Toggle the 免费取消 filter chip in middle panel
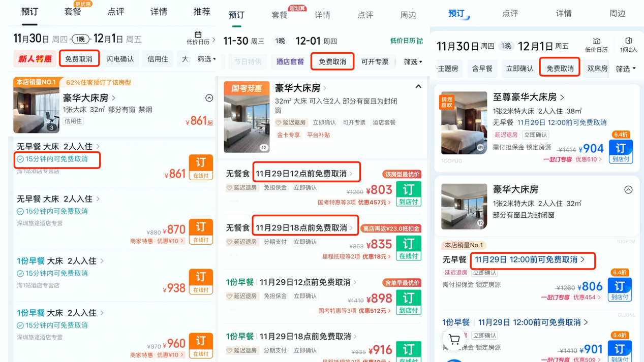The width and height of the screenshot is (644, 362). [332, 61]
